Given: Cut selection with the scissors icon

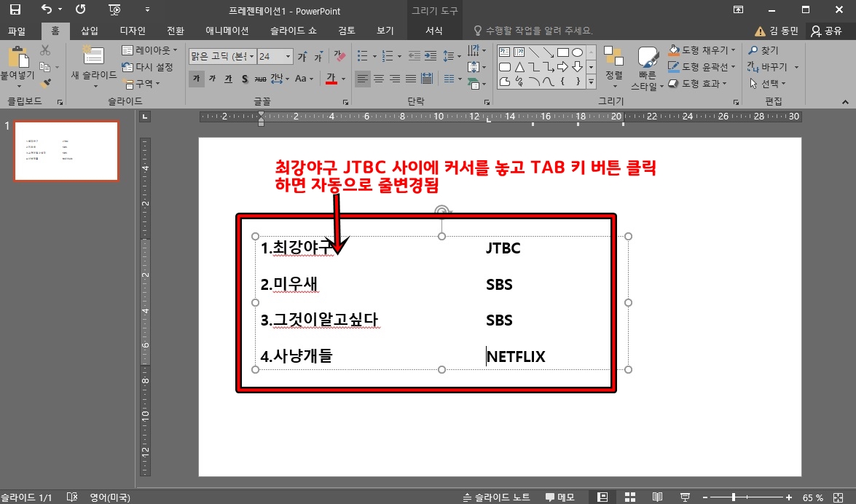Looking at the screenshot, I should point(45,50).
